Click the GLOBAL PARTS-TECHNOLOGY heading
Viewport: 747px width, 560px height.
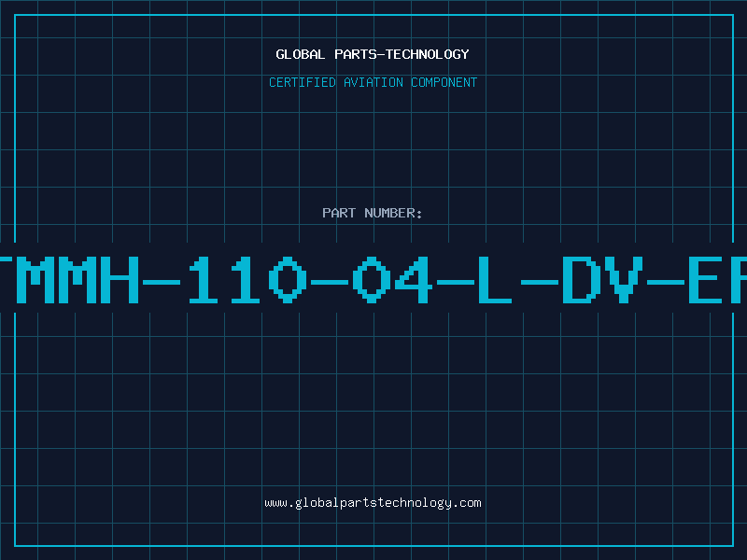(373, 54)
